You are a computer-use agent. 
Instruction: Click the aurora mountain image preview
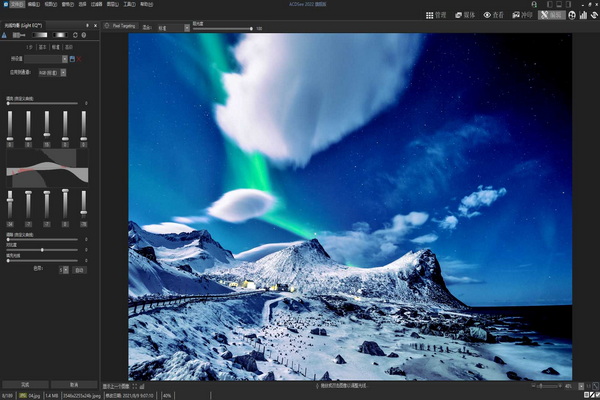click(x=350, y=207)
